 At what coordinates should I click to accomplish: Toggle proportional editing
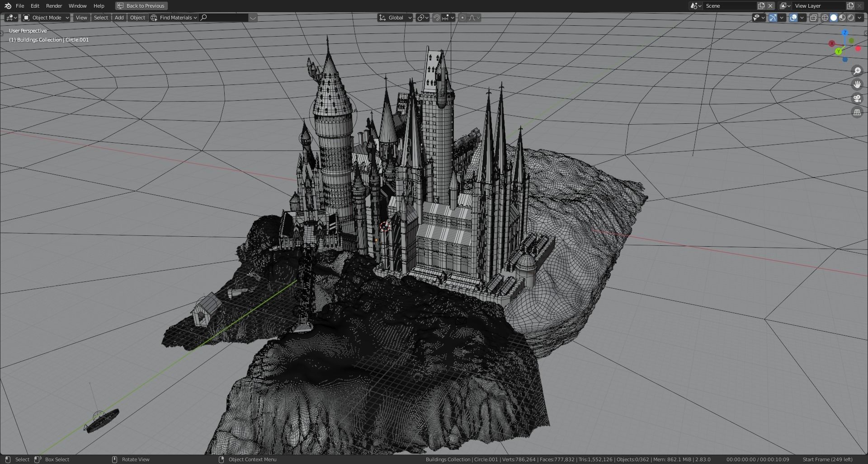click(x=462, y=18)
